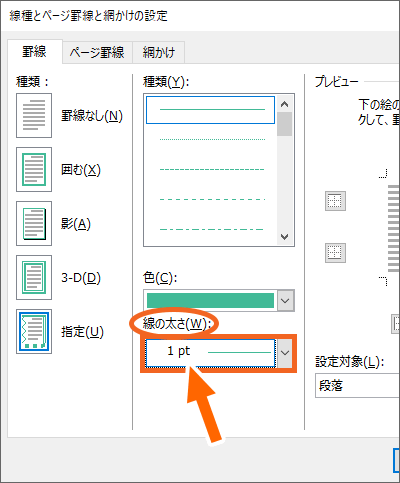Select the dotted line style

[x=212, y=139]
